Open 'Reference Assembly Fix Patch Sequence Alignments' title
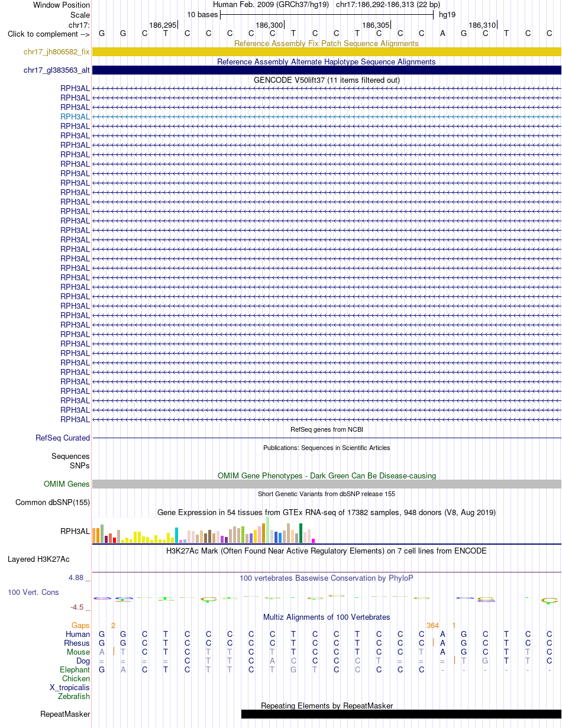Screen dimensions: 562x728 pos(327,43)
